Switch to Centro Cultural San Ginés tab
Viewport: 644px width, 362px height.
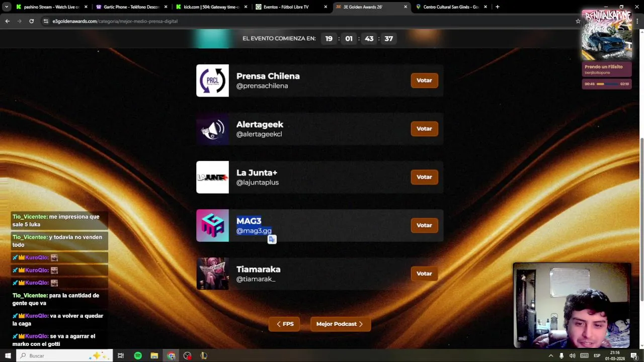coord(450,7)
